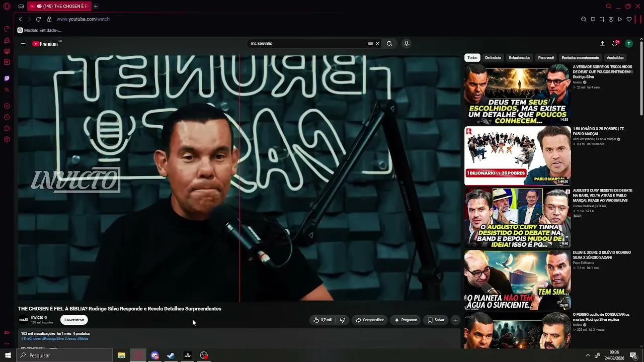Image resolution: width=644 pixels, height=362 pixels.
Task: Open YouTube notifications bell
Action: tap(614, 44)
